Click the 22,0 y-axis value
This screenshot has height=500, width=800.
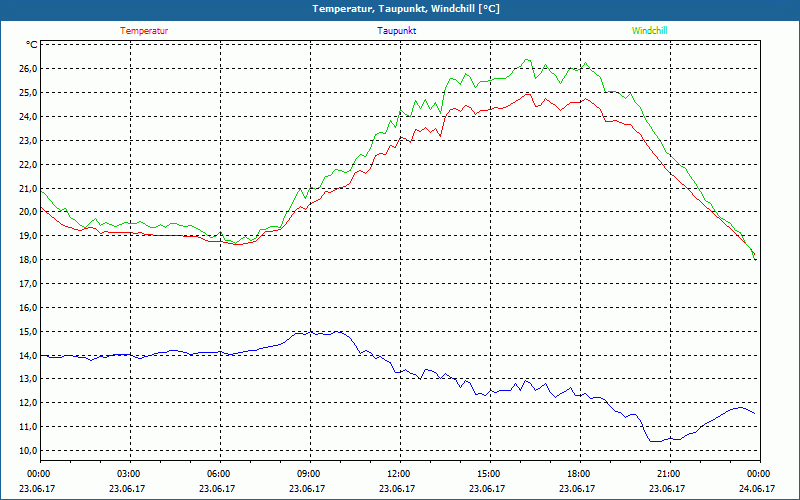click(x=29, y=165)
